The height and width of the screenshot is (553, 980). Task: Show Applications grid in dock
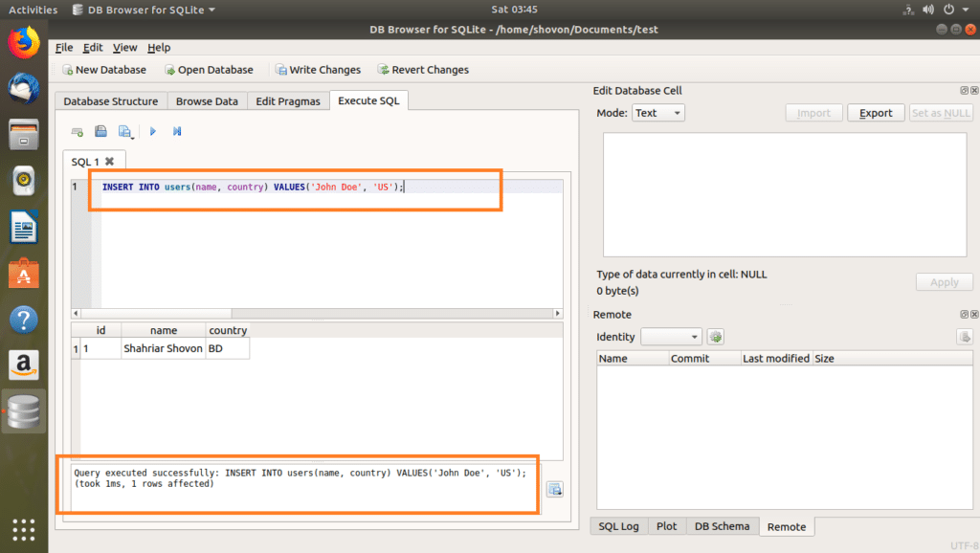(x=24, y=530)
